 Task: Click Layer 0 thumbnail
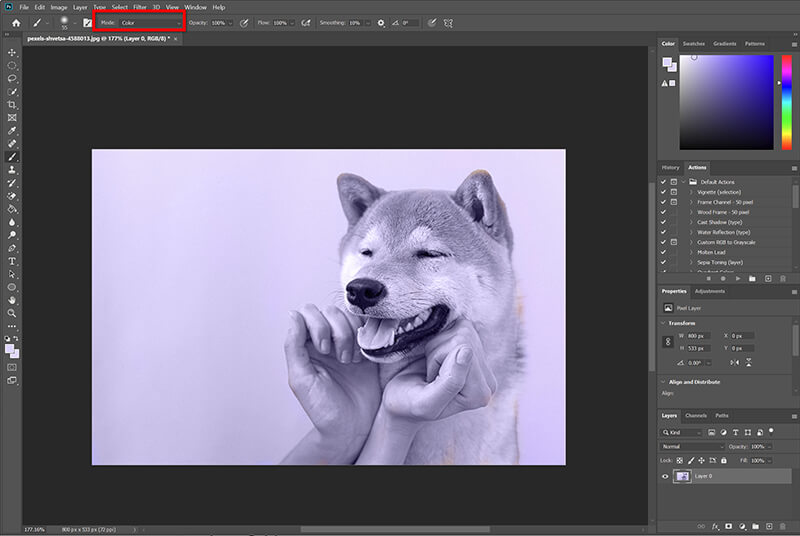point(682,476)
